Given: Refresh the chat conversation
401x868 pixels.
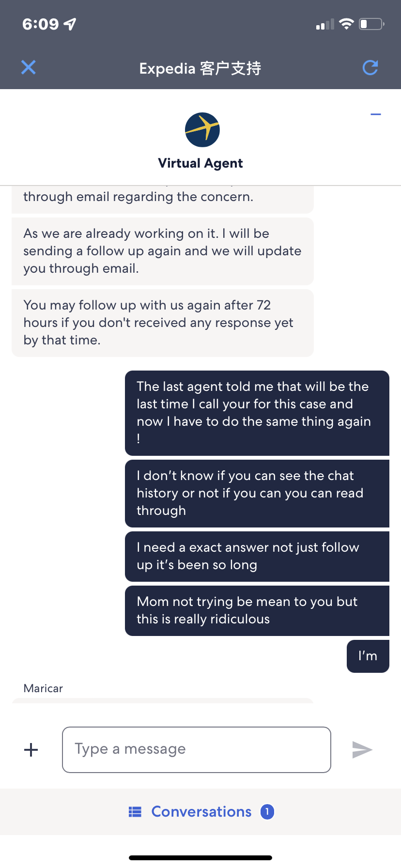Looking at the screenshot, I should click(370, 68).
